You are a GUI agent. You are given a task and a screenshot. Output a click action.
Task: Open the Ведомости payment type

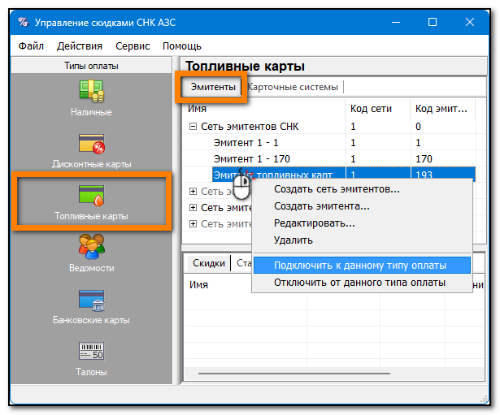(91, 253)
